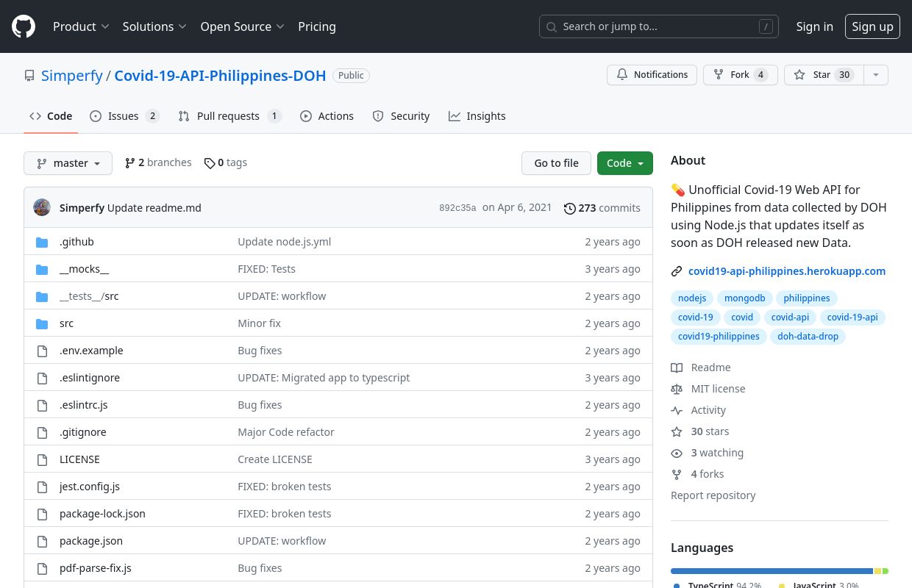The height and width of the screenshot is (588, 912).
Task: Open commit hash 892c35a
Action: click(457, 208)
